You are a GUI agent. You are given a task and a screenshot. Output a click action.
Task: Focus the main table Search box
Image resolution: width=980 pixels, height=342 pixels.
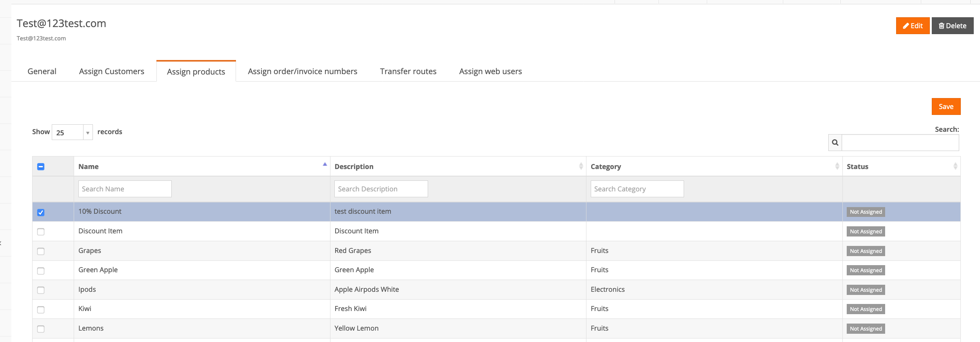pyautogui.click(x=900, y=143)
